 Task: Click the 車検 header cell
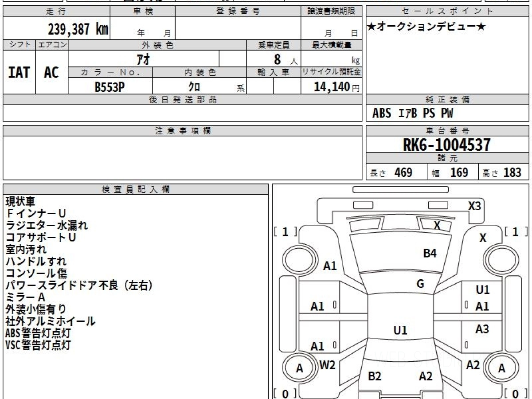143,12
